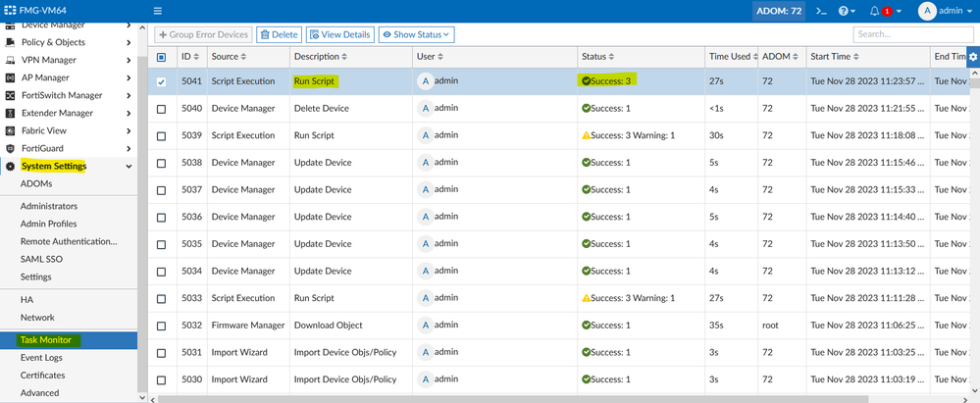Viewport: 980px width, 403px height.
Task: Toggle the hamburger sidebar menu
Action: tap(157, 11)
